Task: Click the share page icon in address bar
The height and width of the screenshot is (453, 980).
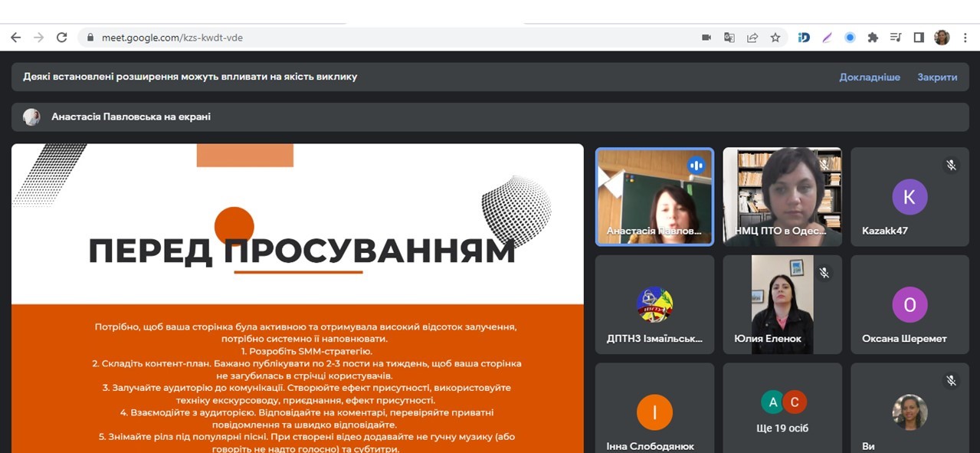Action: click(752, 38)
